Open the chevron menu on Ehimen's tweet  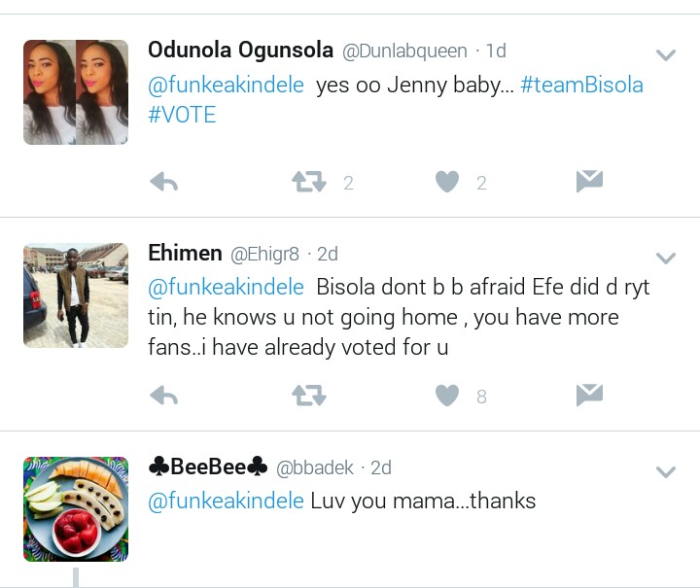click(x=666, y=258)
